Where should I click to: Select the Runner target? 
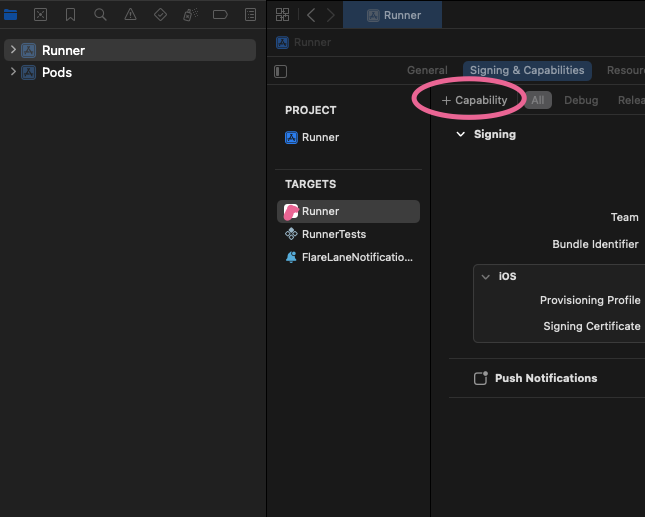(348, 211)
